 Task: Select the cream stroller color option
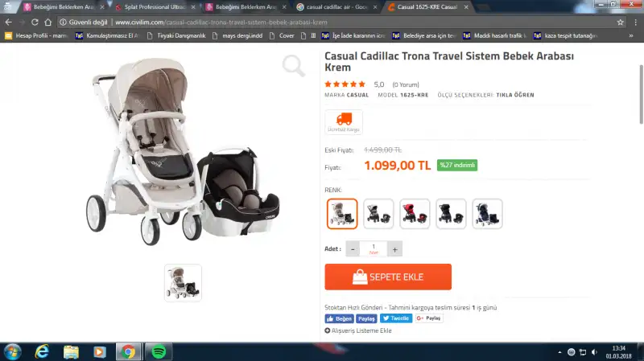(342, 214)
